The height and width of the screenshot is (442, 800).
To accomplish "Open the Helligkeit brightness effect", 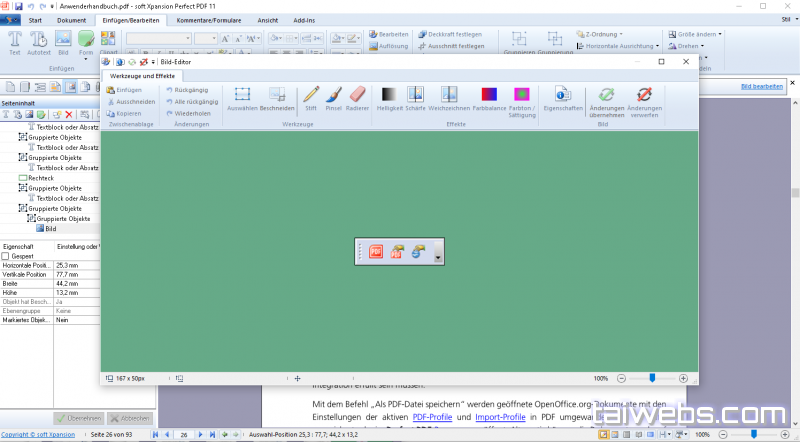I will pos(388,98).
